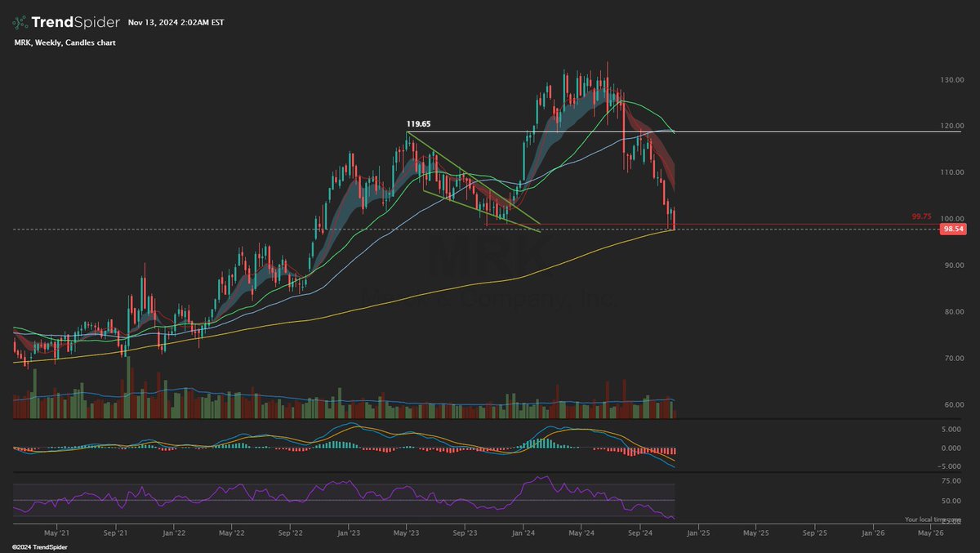Image resolution: width=980 pixels, height=553 pixels.
Task: Click the 99.75 red price level marker
Action: (x=921, y=216)
